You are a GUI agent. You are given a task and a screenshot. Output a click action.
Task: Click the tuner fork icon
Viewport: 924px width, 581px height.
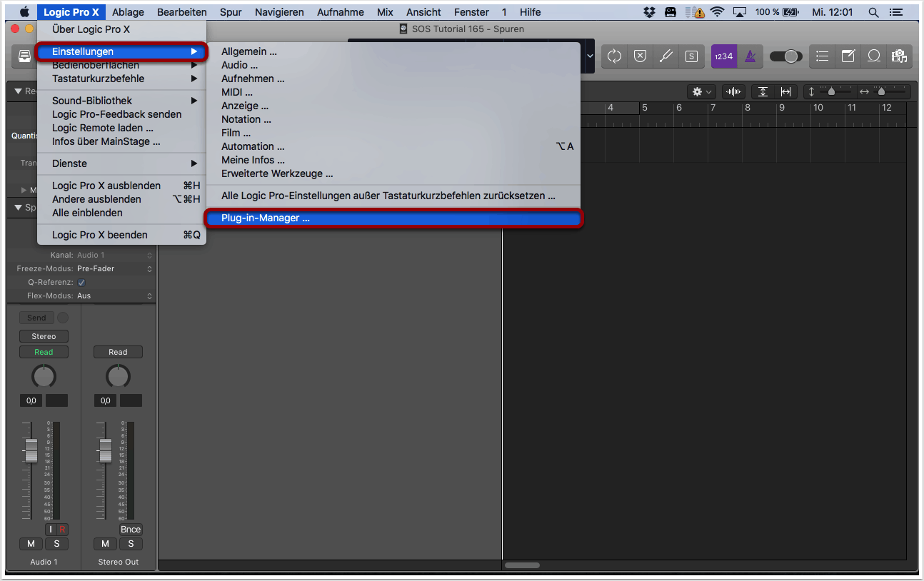point(666,56)
